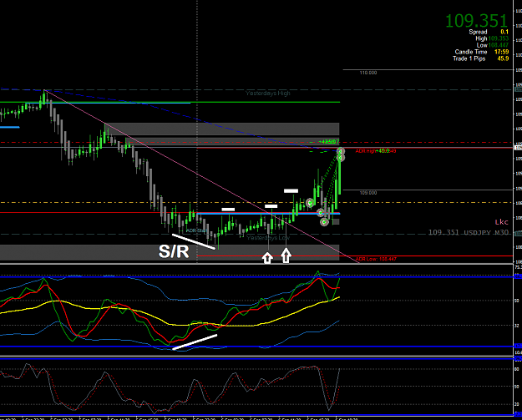The width and height of the screenshot is (522, 420).
Task: Select the 109.000 round-number level label
Action: [x=367, y=193]
